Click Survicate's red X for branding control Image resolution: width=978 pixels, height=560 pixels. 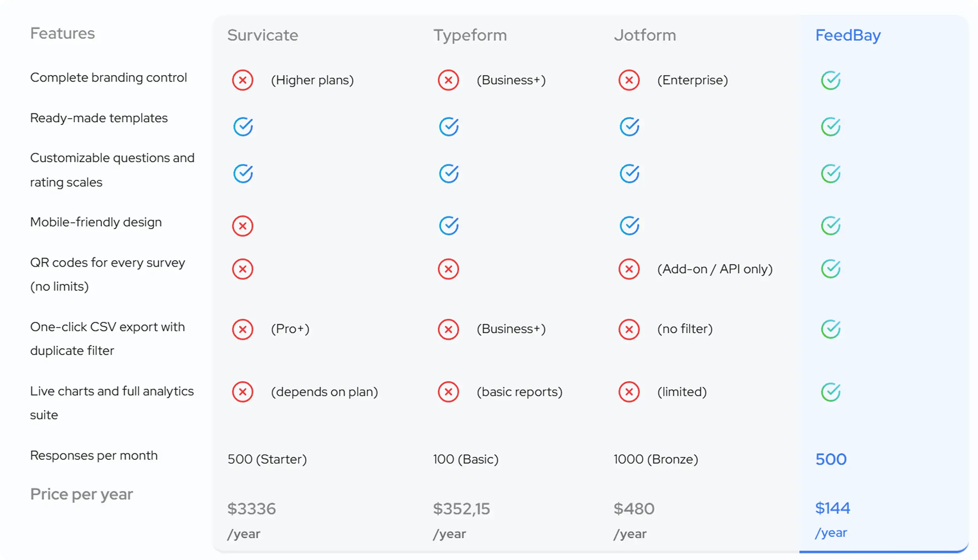[x=243, y=80]
